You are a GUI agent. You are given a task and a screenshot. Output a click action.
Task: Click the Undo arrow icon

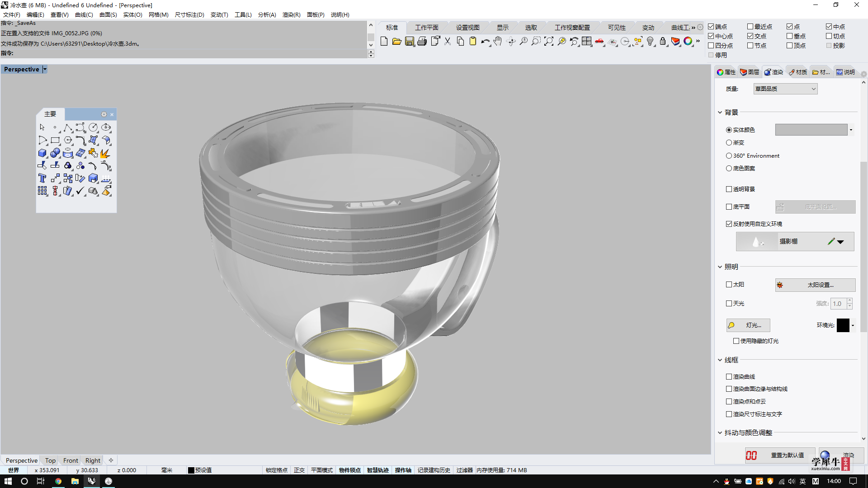tap(485, 42)
